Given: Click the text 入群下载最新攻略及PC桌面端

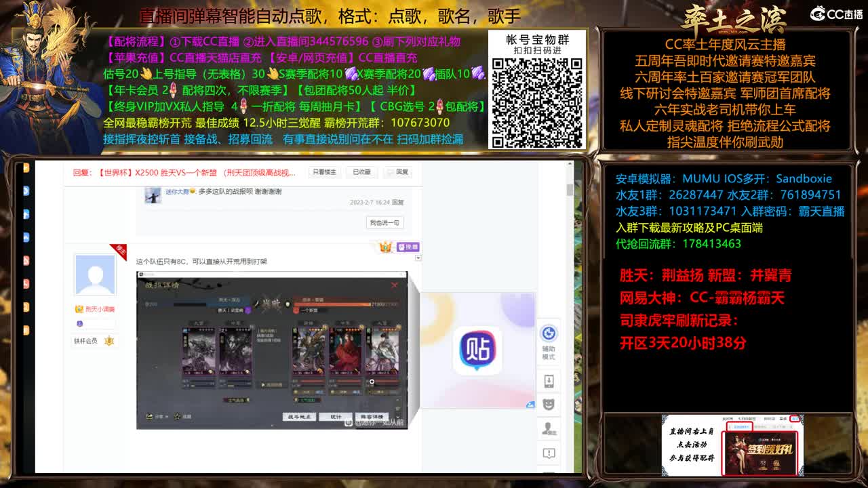Looking at the screenshot, I should [689, 228].
